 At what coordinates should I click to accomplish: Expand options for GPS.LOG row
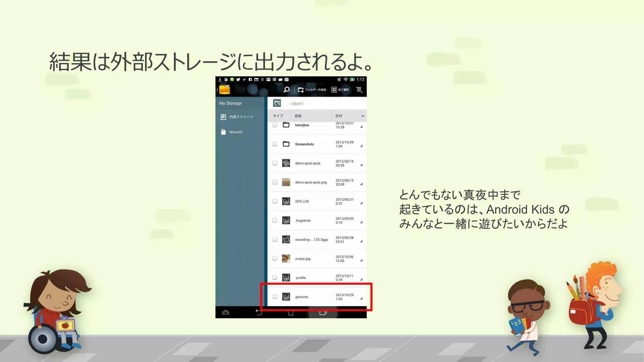[361, 203]
